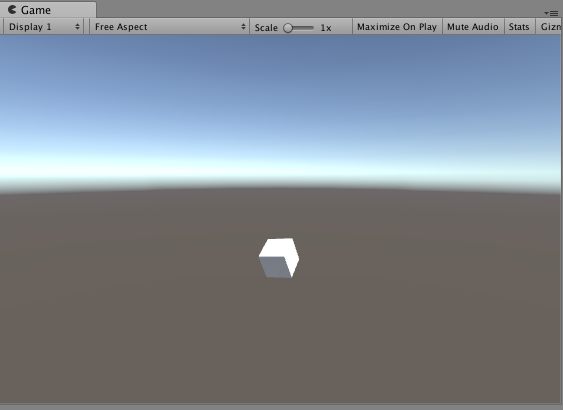Screen dimensions: 563x410
Task: Toggle Mute Audio
Action: (473, 27)
